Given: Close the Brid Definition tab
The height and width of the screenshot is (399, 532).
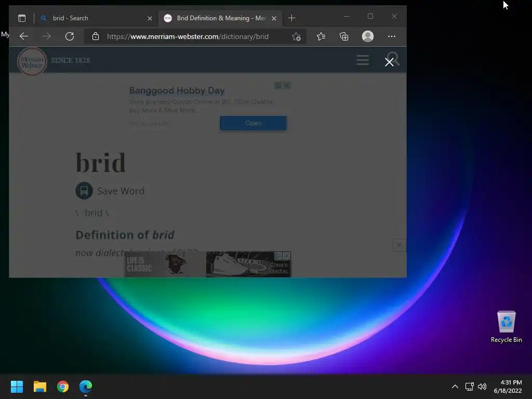Looking at the screenshot, I should 274,18.
